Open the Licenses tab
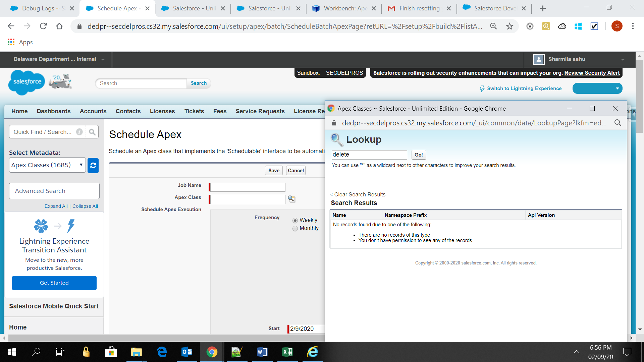This screenshot has width=644, height=362. 162,111
